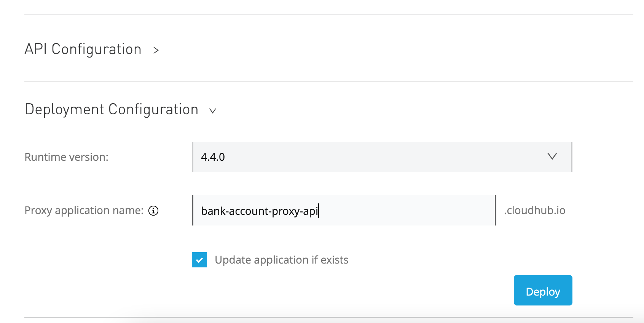Open the Runtime version dropdown arrow
Viewport: 644px width, 323px height.
tap(552, 157)
